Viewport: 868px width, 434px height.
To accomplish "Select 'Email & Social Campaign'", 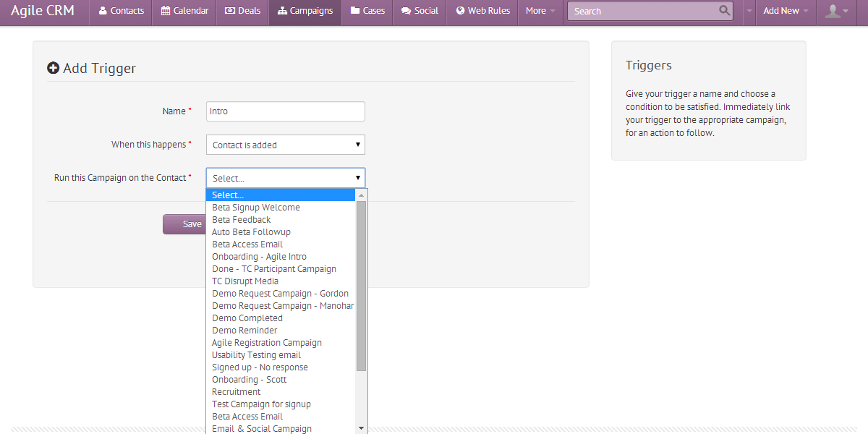I will click(281, 429).
